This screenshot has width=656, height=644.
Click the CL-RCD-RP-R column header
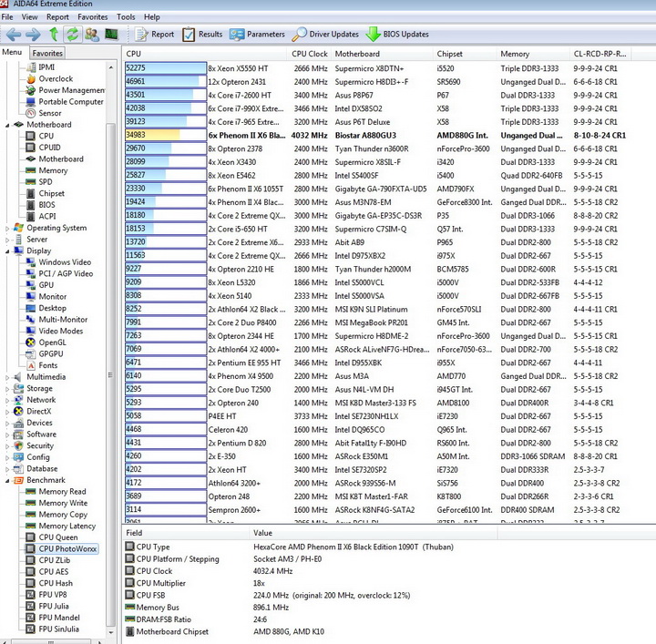pos(600,54)
